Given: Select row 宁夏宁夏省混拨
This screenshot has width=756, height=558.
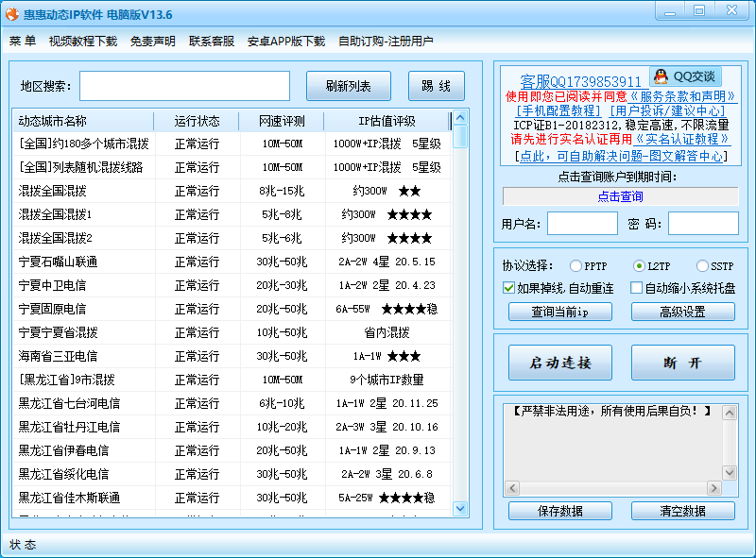Looking at the screenshot, I should click(232, 332).
